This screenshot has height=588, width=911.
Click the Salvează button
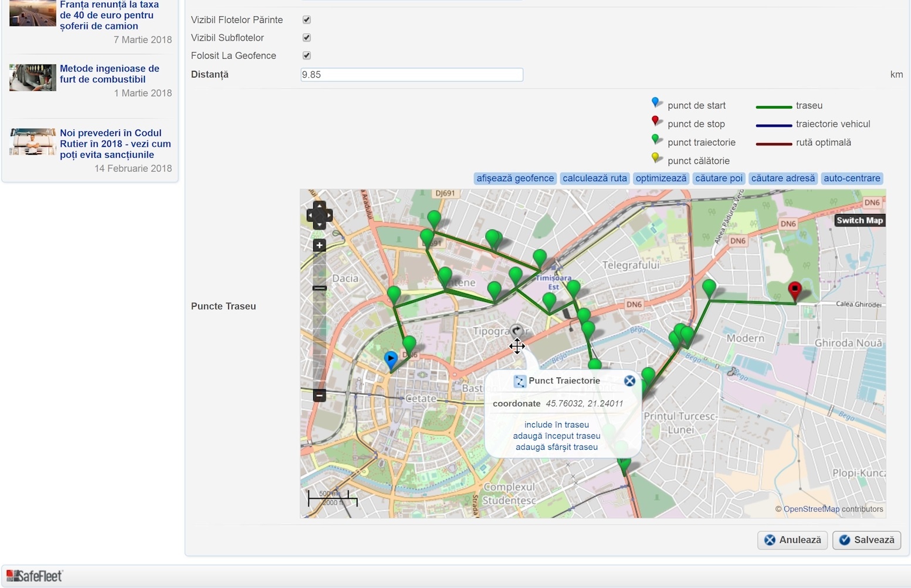point(866,540)
